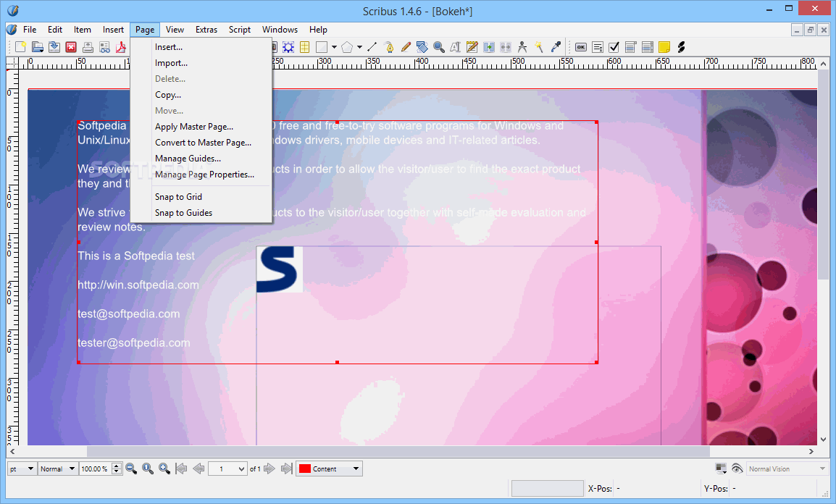
Task: Zoom in with the plus magnifier
Action: tap(164, 469)
